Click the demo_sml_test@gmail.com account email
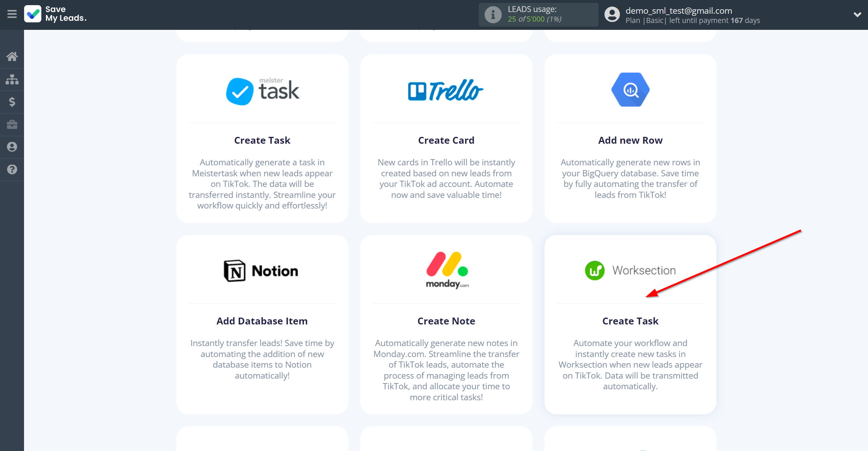This screenshot has height=451, width=868. pyautogui.click(x=679, y=11)
